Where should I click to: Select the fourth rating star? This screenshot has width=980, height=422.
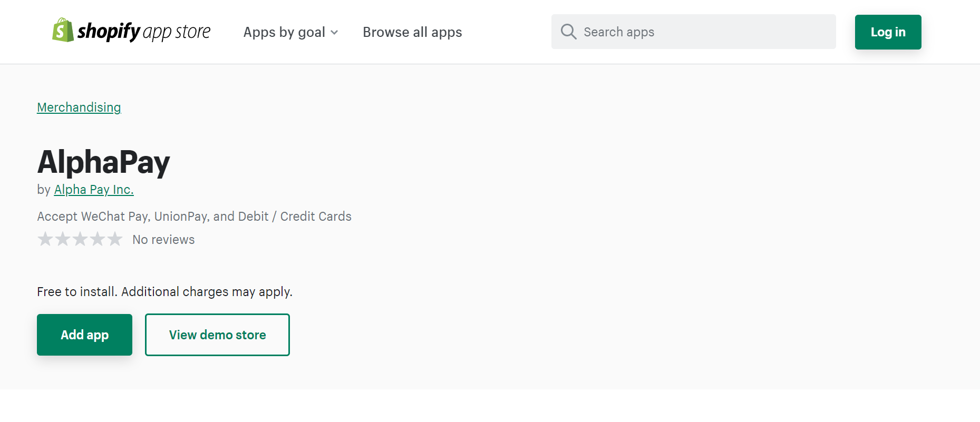click(x=98, y=239)
